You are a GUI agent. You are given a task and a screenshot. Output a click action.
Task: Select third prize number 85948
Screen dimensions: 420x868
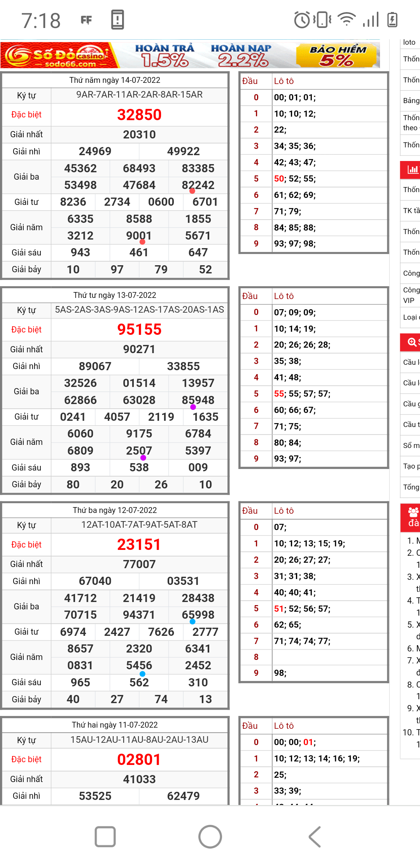pyautogui.click(x=198, y=400)
